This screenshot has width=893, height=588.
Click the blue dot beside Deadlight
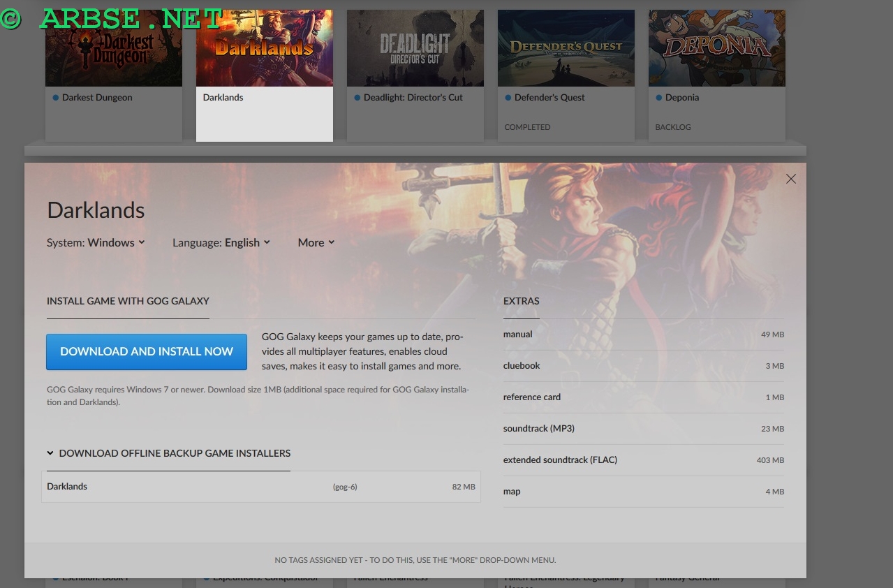(x=357, y=98)
